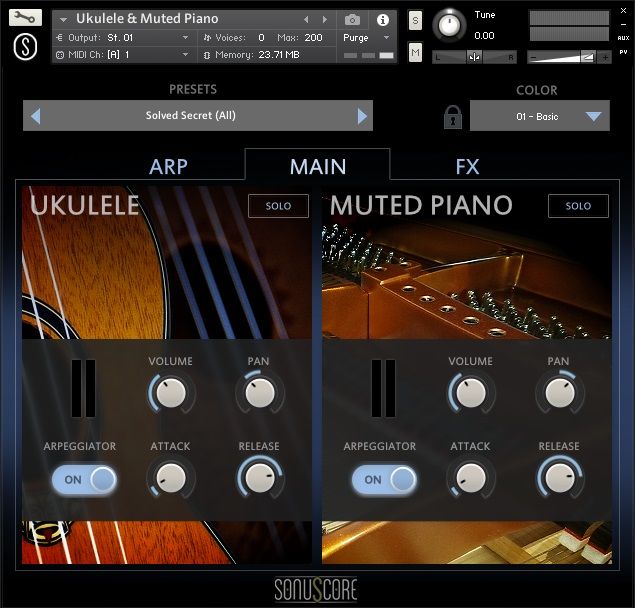Click the pan center icon

(474, 57)
